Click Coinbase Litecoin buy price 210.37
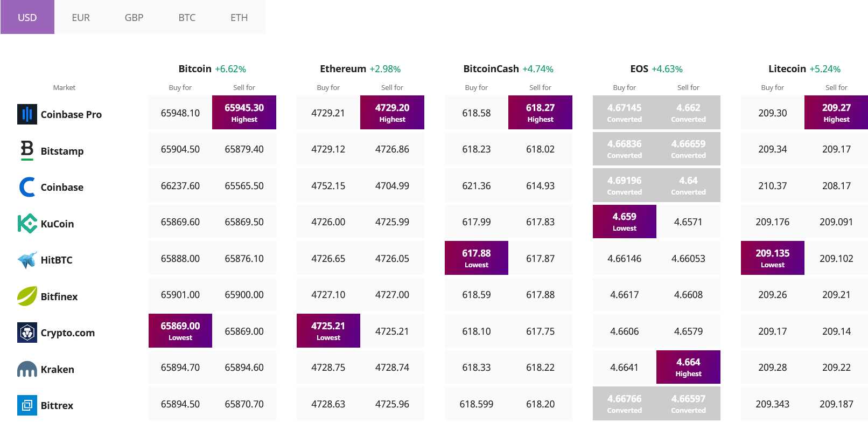868x422 pixels. (x=773, y=185)
